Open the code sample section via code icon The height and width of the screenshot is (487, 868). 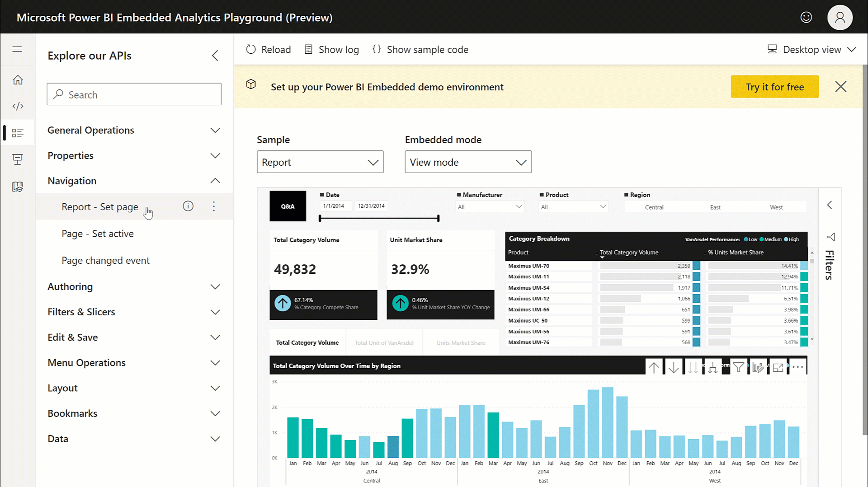coord(18,106)
